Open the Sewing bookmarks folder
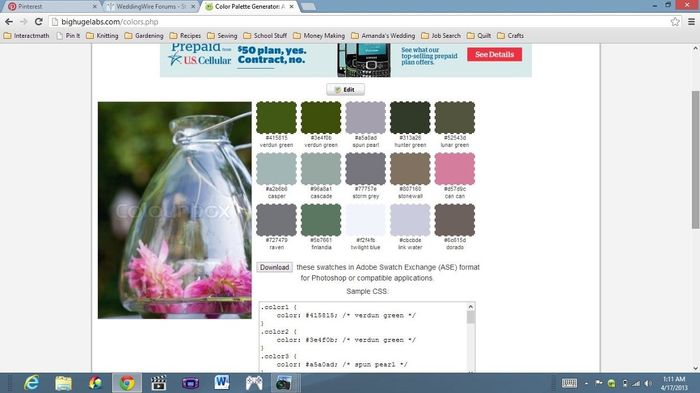This screenshot has height=393, width=700. (222, 36)
